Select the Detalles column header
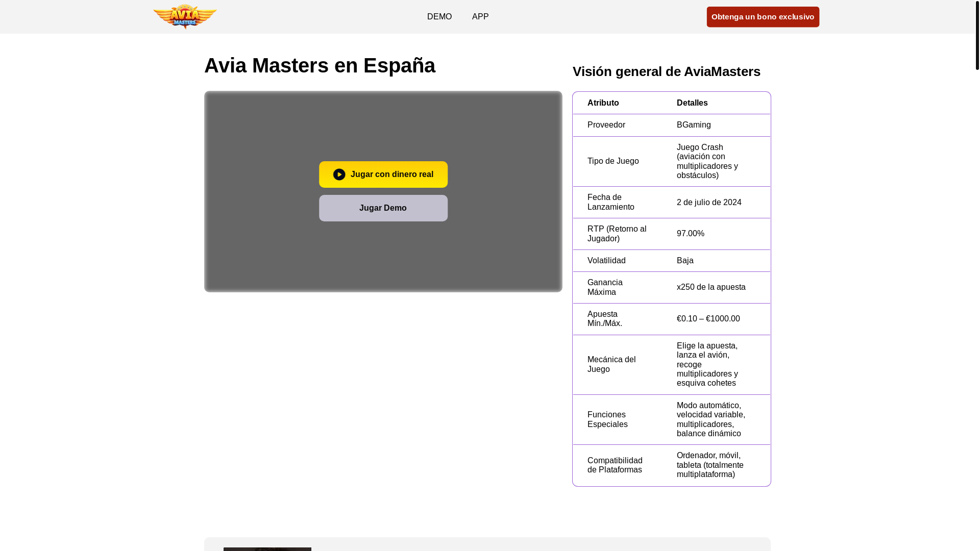The image size is (980, 551). tap(692, 103)
